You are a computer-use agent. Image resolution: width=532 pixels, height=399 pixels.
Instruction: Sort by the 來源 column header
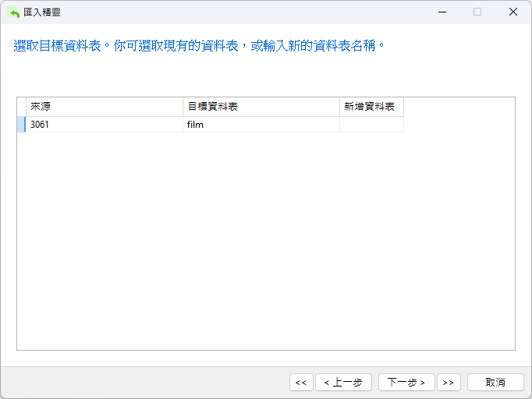[x=104, y=107]
